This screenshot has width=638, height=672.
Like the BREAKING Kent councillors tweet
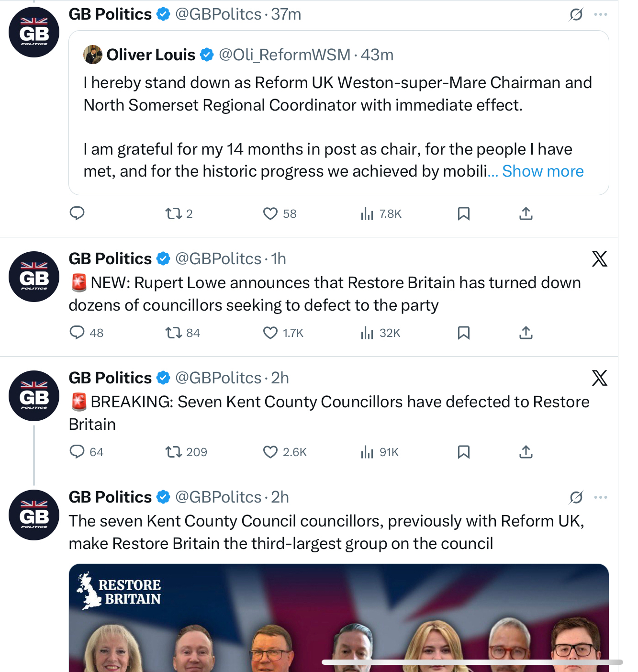point(270,452)
